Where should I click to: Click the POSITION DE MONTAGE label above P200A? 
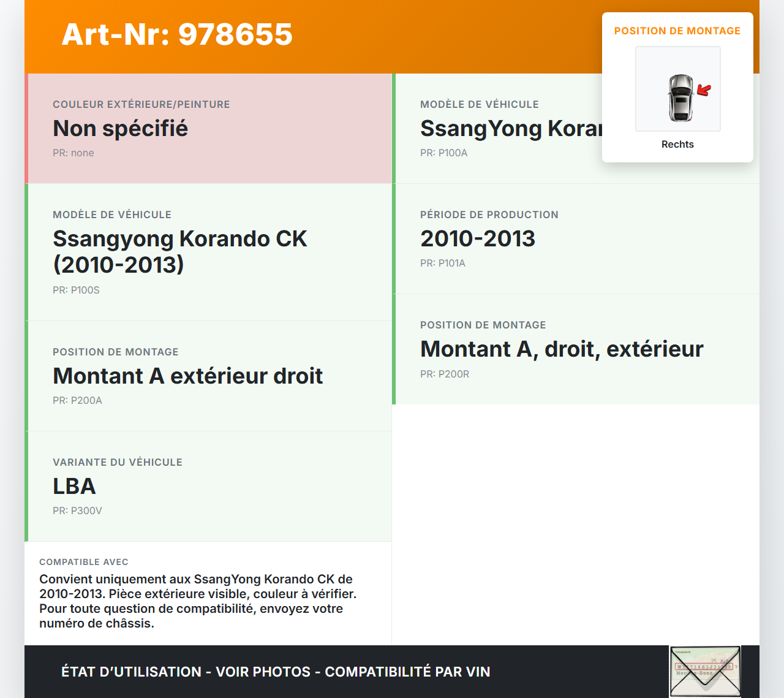point(116,352)
